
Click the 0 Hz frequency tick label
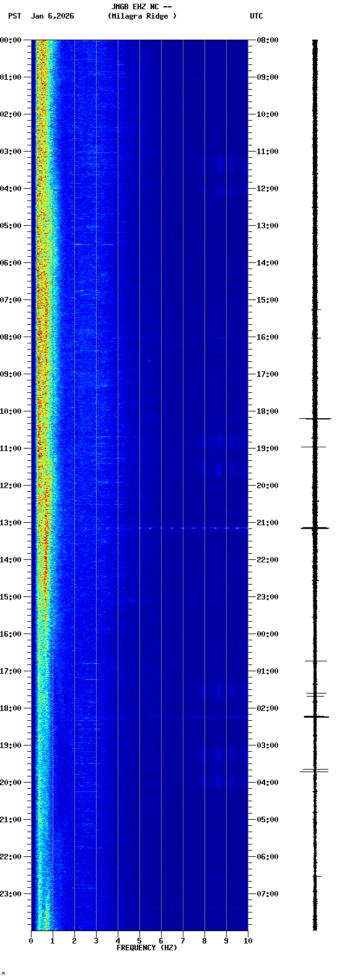click(x=31, y=941)
